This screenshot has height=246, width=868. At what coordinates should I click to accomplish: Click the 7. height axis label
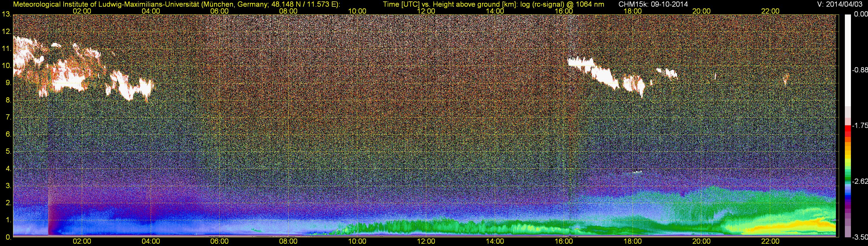point(8,117)
